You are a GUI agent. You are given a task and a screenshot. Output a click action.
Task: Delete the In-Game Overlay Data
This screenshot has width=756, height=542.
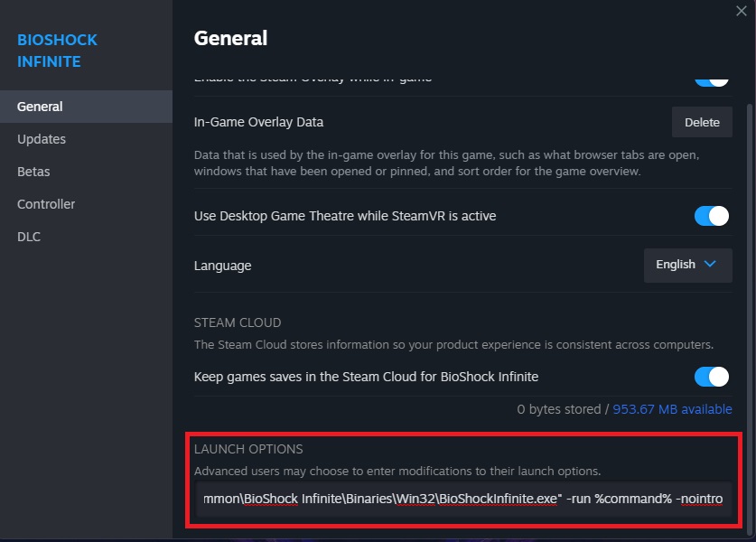pos(702,122)
